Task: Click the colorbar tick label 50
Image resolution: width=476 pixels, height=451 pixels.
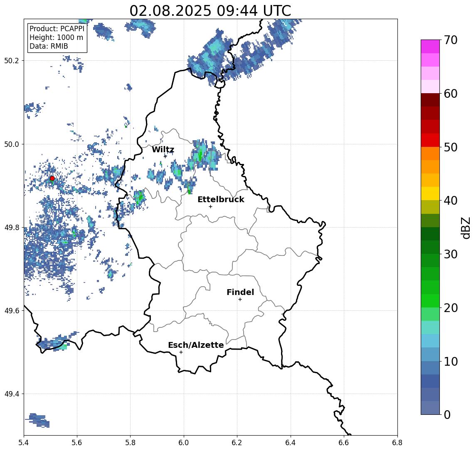Action: pyautogui.click(x=451, y=147)
